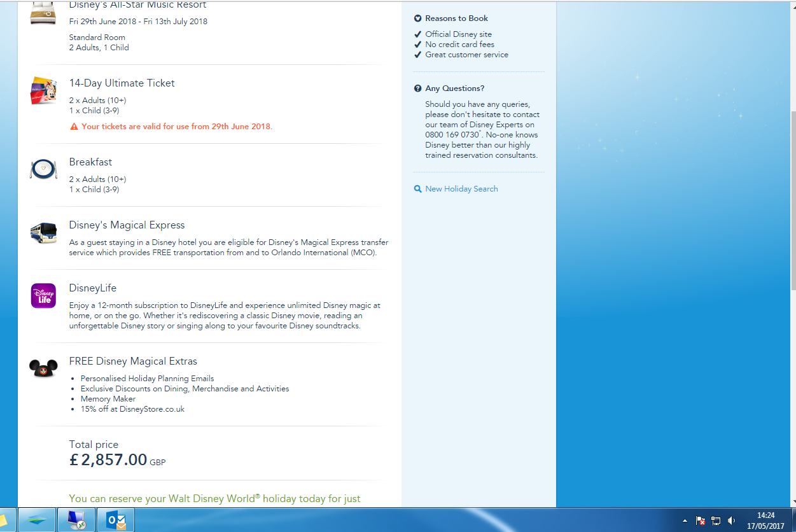796x532 pixels.
Task: Click the Breakfast heading
Action: pos(90,162)
